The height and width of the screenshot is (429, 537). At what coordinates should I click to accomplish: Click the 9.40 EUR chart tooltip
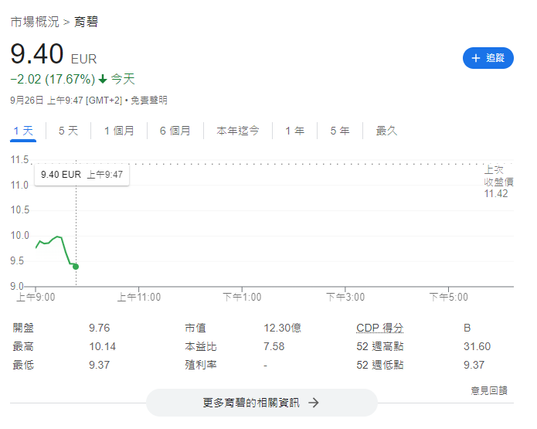click(x=82, y=175)
